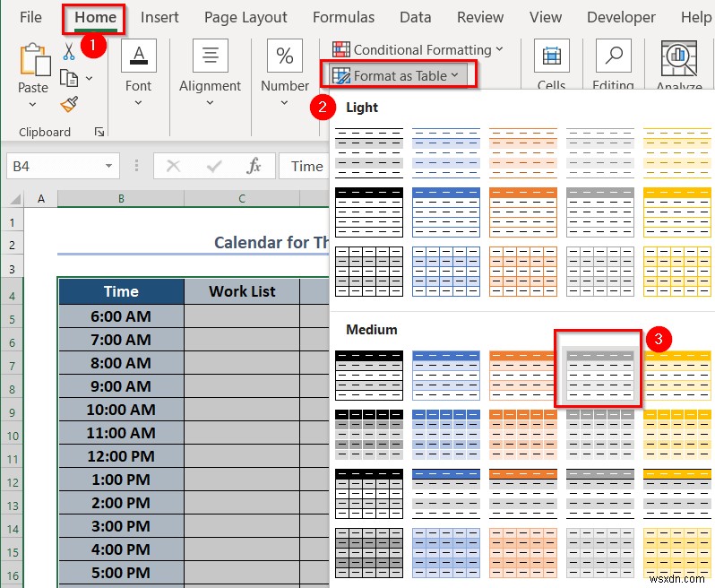Choose black gridded Light table style, third row
The image size is (715, 588).
[369, 272]
